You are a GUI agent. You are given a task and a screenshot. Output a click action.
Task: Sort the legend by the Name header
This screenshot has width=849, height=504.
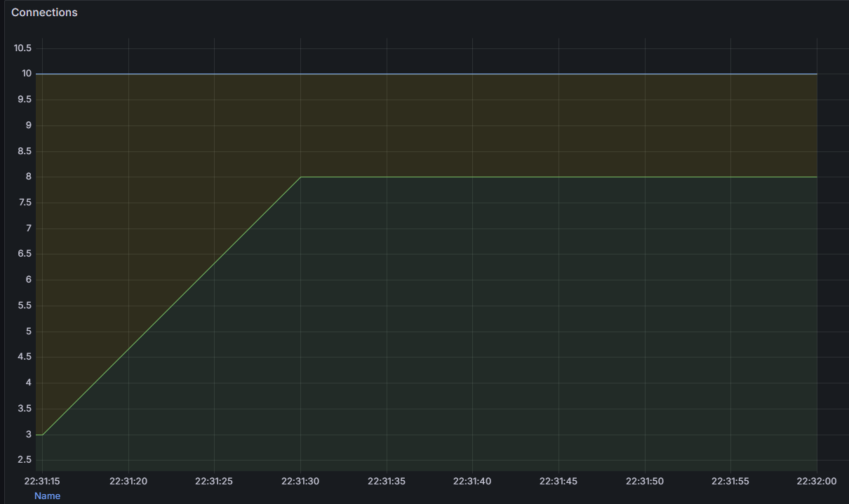tap(48, 496)
